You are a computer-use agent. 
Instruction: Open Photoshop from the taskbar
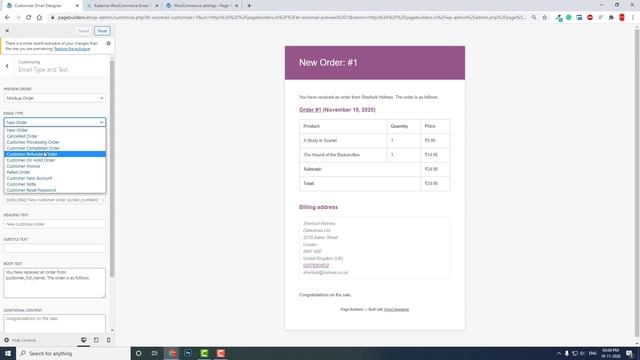[188, 353]
